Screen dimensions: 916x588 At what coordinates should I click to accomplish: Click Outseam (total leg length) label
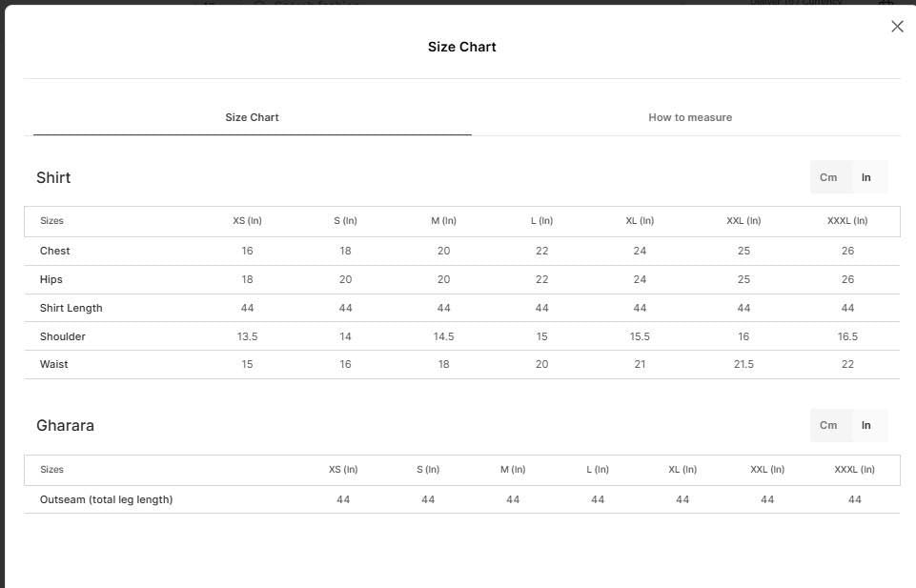click(107, 499)
